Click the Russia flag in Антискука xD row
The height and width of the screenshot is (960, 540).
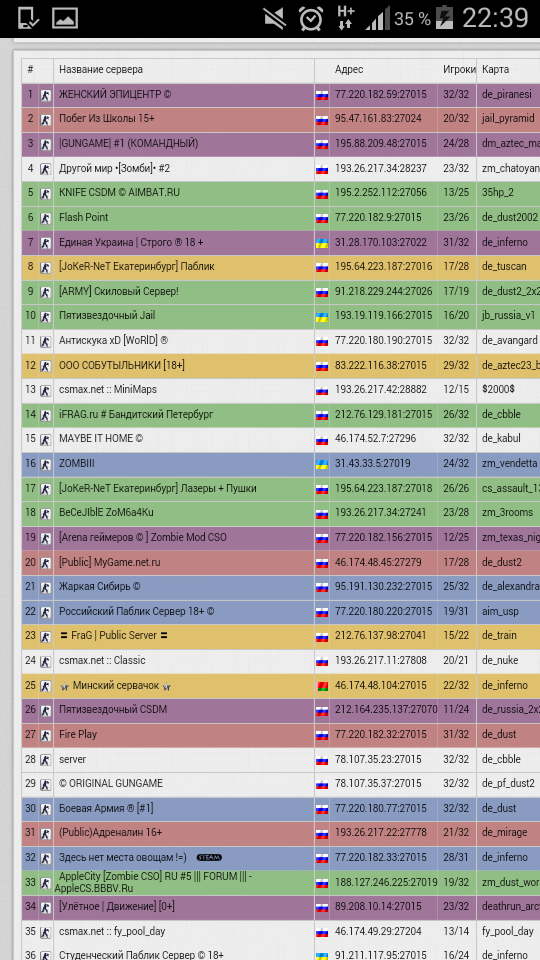tap(322, 342)
